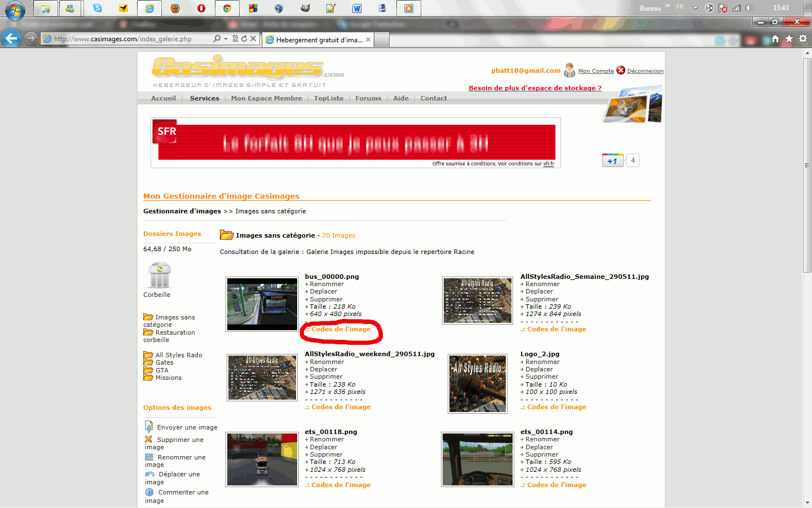This screenshot has width=812, height=508.
Task: Click 'Gestionnaire d'images' breadcrumb
Action: (x=182, y=211)
